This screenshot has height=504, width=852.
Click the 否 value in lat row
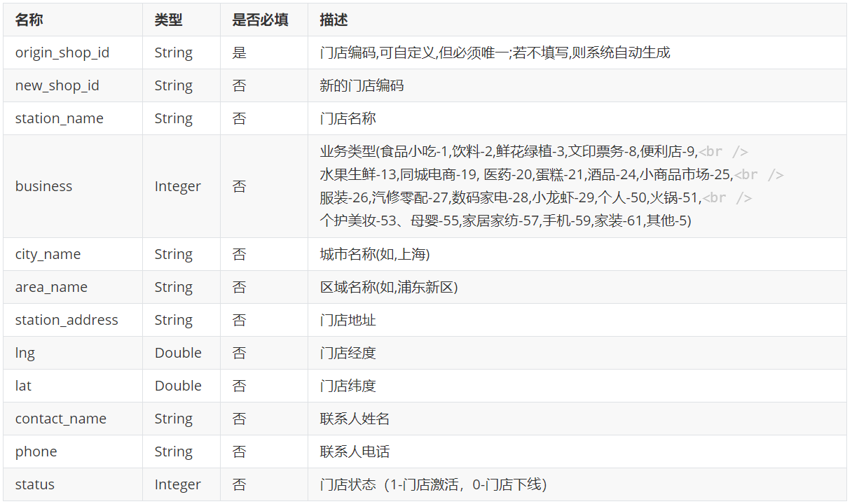[240, 386]
